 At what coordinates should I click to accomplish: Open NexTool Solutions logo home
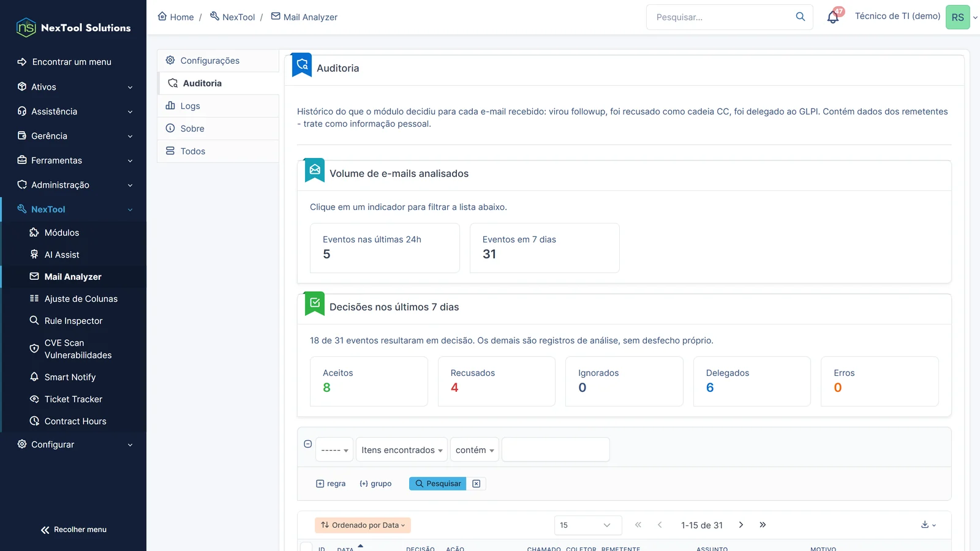click(73, 28)
